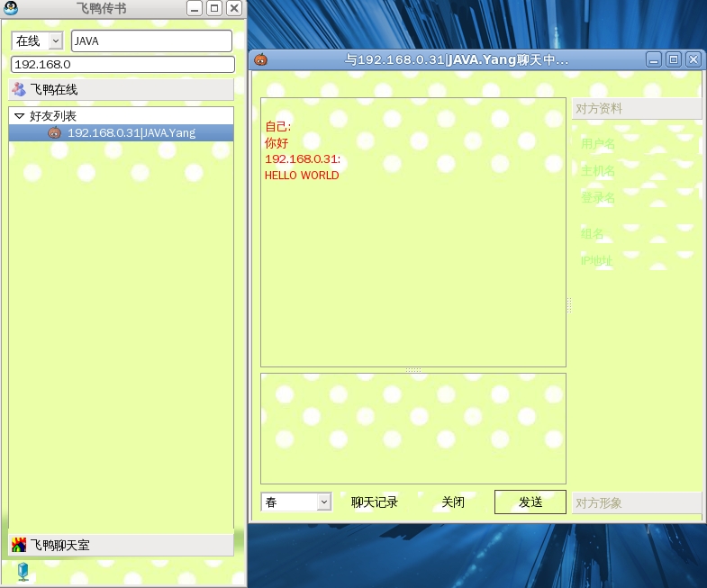Click the 192.168.0.31: sender label in the chat
707x588 pixels.
[x=303, y=159]
